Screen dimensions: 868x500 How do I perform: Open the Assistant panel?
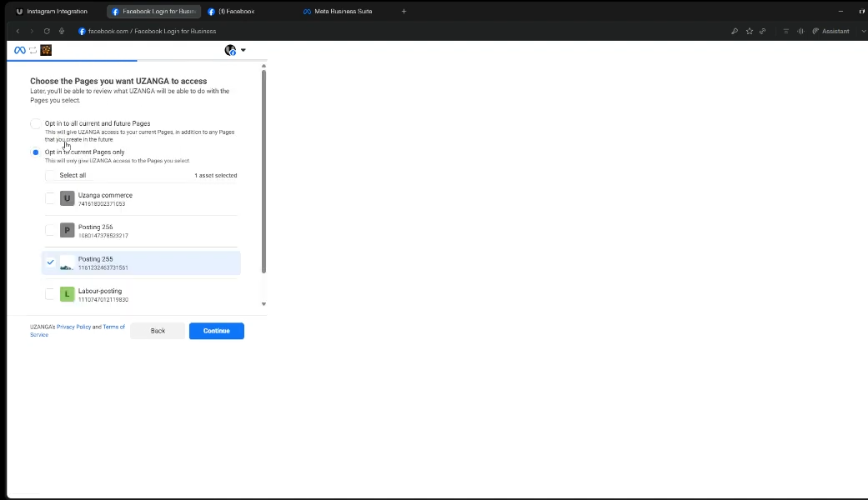tap(831, 32)
